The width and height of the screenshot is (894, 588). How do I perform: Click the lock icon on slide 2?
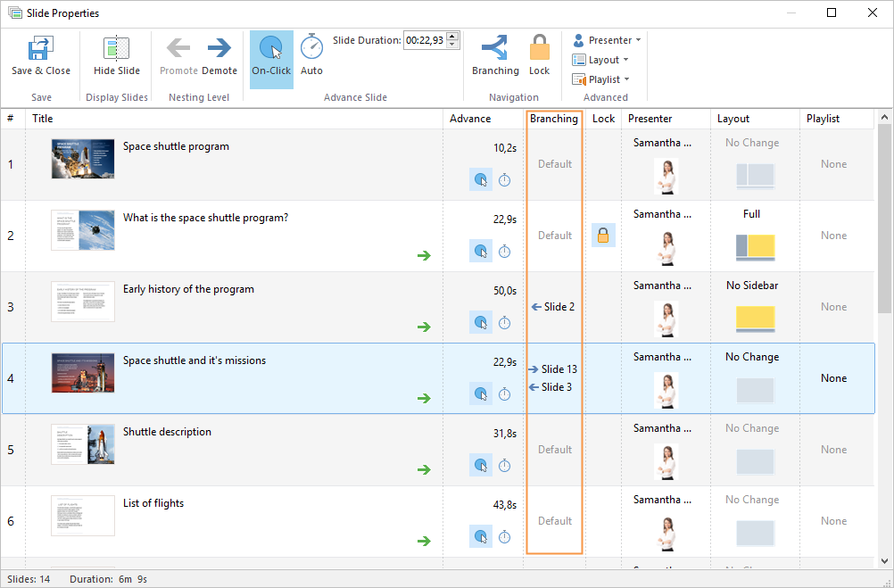point(603,236)
